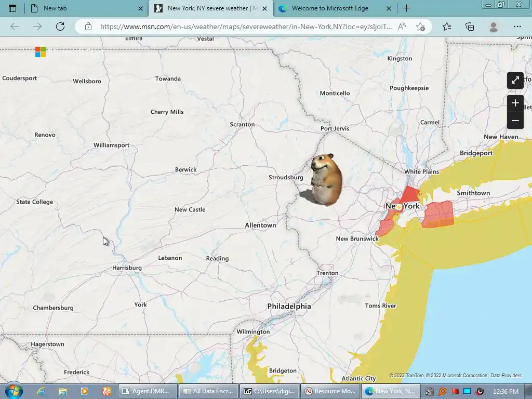This screenshot has width=532, height=399.
Task: Click the Harrisburg city label
Action: click(x=127, y=268)
